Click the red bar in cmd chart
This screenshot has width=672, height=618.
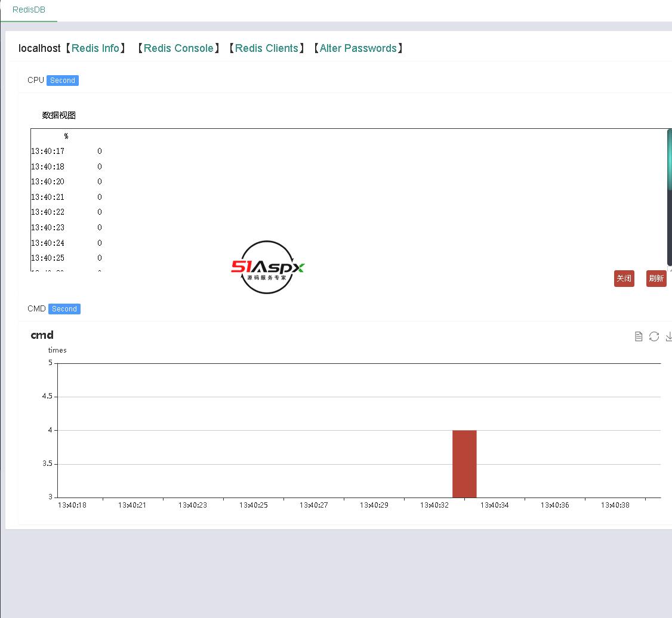point(464,463)
